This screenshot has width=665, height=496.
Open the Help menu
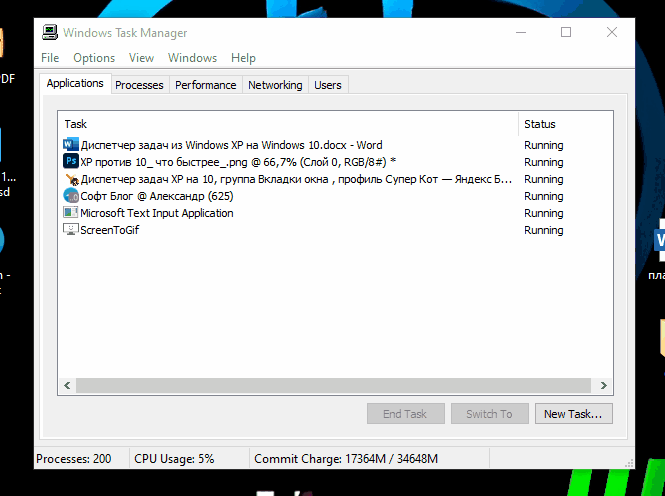click(243, 58)
